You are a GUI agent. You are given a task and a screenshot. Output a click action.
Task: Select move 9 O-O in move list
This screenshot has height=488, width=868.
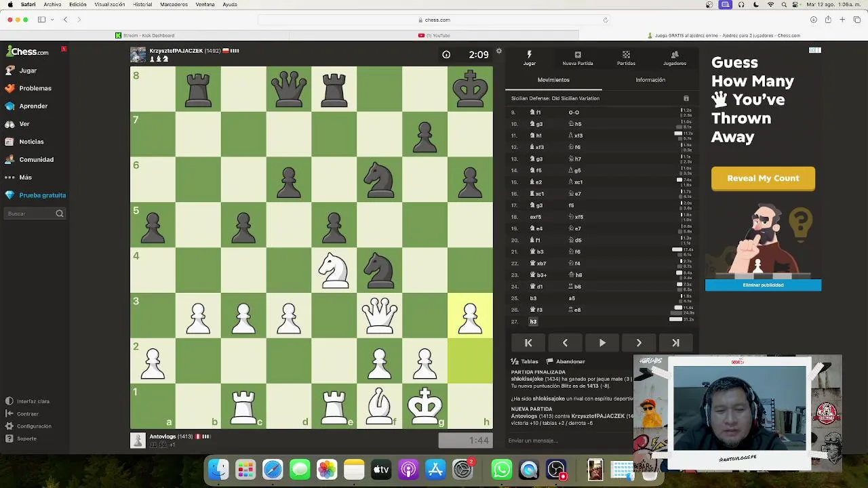click(x=574, y=113)
